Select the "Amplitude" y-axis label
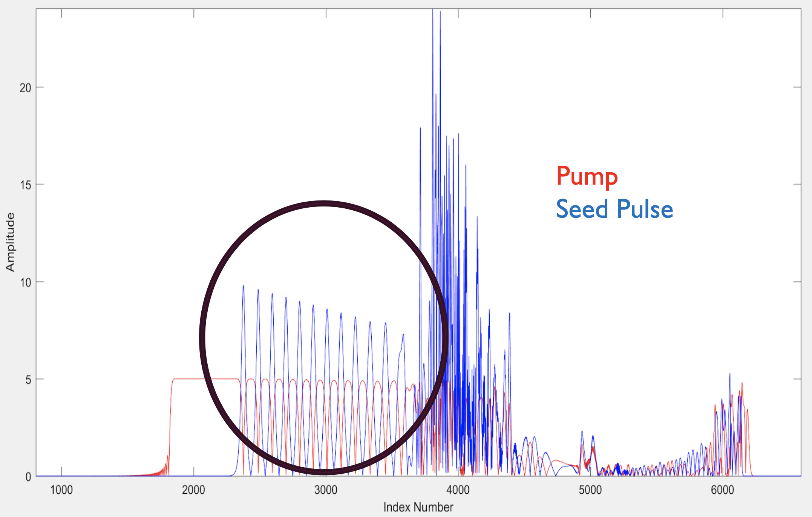The width and height of the screenshot is (812, 517). coord(10,242)
